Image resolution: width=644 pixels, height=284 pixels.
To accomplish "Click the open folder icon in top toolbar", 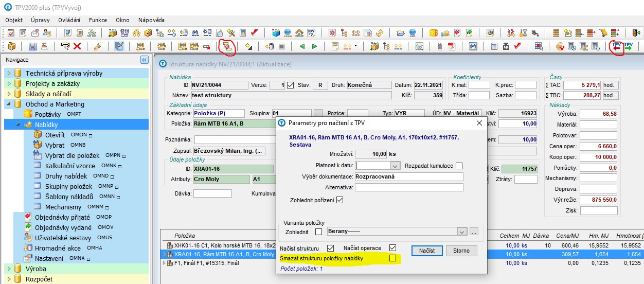I will (x=401, y=33).
